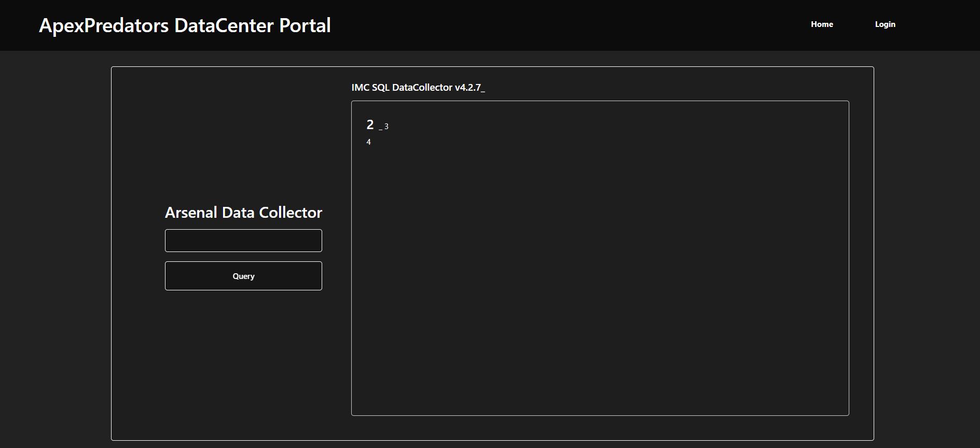980x448 pixels.
Task: Click the trailing underscore after v4.2.7
Action: tap(483, 89)
